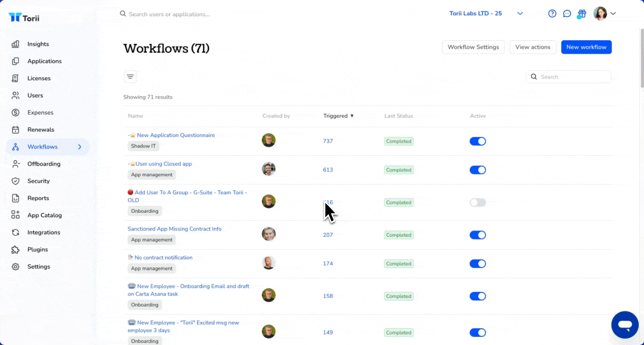
Task: Open the floating chat widget button
Action: [x=625, y=325]
